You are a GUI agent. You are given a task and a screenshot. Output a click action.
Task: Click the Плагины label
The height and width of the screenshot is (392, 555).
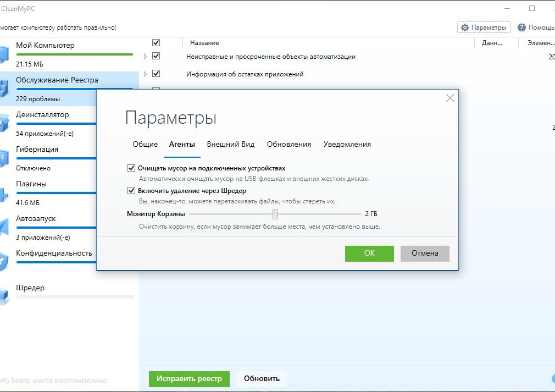31,184
